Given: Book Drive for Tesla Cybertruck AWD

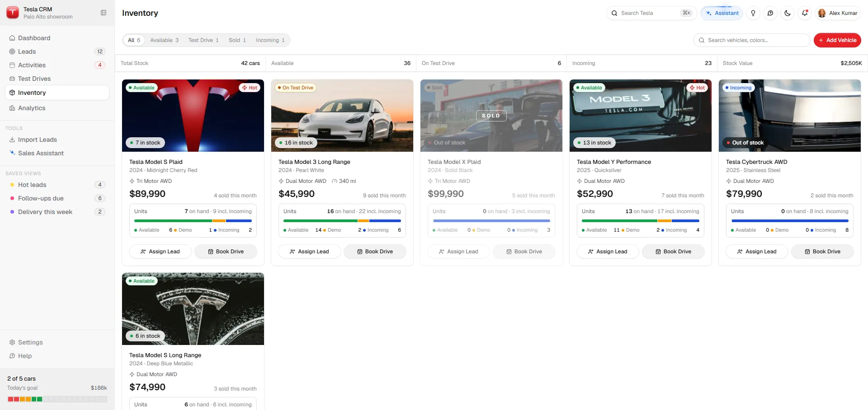Looking at the screenshot, I should coord(822,252).
